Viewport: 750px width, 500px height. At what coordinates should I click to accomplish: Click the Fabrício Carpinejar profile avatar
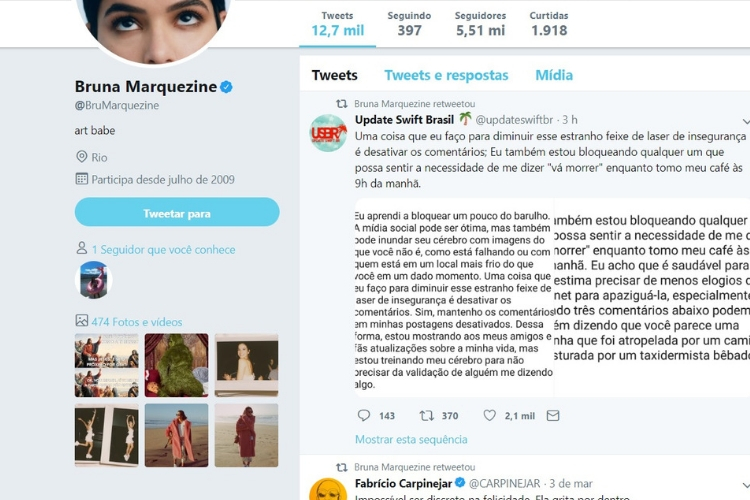(328, 489)
